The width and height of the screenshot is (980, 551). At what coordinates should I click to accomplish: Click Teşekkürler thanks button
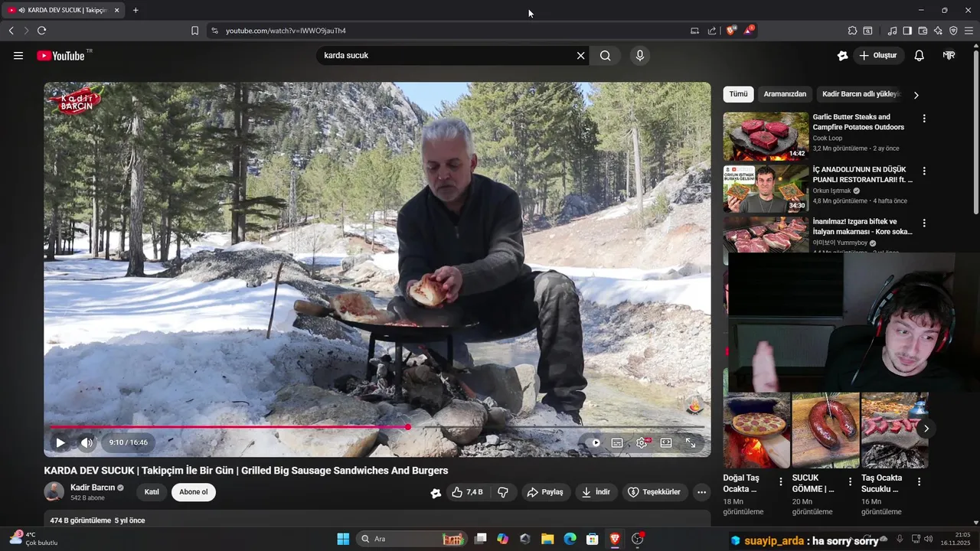tap(654, 492)
